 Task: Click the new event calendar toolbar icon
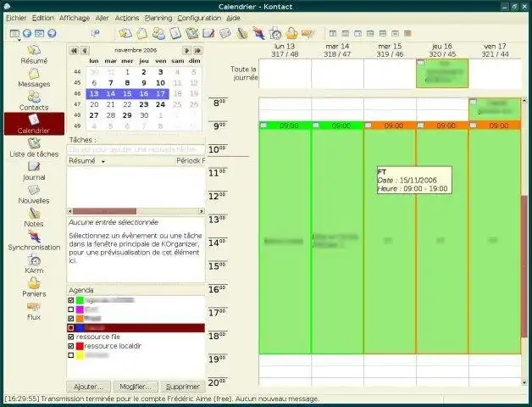[x=14, y=33]
